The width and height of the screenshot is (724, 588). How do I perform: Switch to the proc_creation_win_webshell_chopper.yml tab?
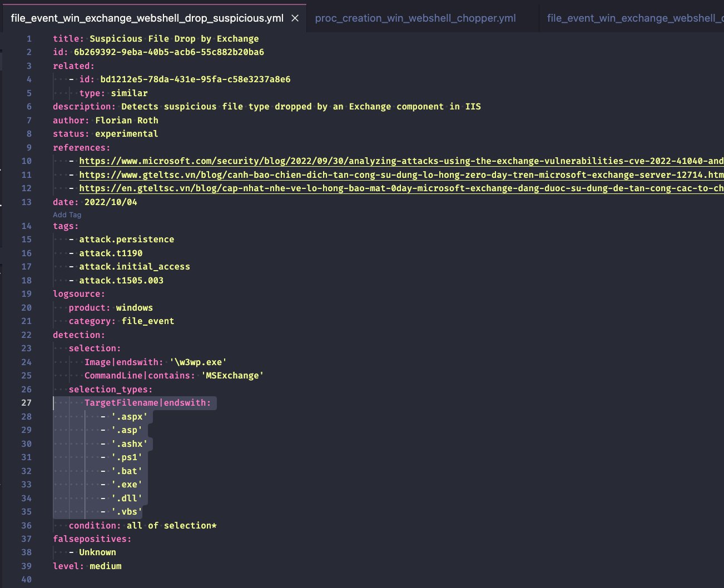coord(417,18)
